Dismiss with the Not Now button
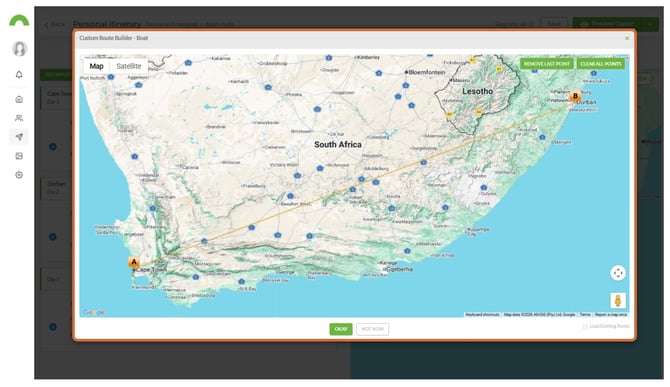 coord(373,329)
